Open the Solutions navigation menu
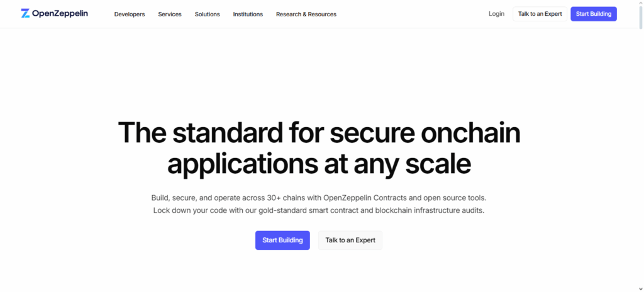The height and width of the screenshot is (292, 644). [x=208, y=14]
